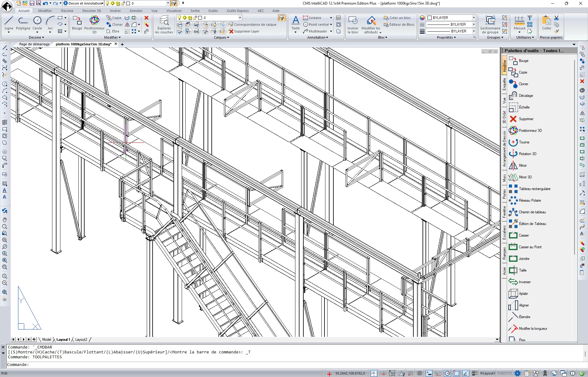Toggle lineweight display in status bar
The image size is (588, 377).
475,373
